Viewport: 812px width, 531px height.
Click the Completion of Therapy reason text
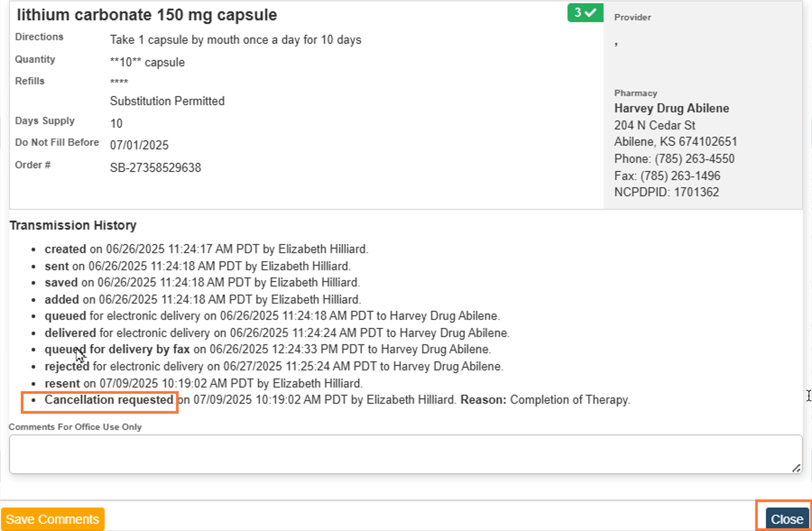point(570,400)
